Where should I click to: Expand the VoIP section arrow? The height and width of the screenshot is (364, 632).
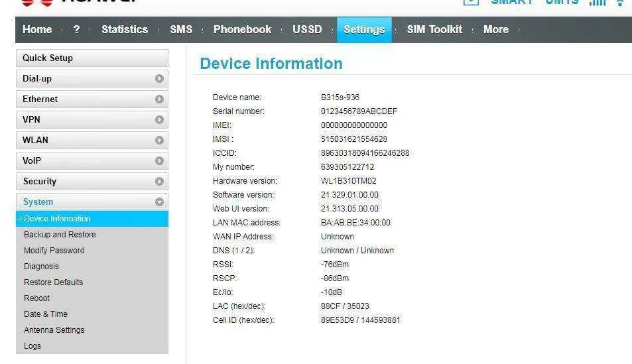pos(159,161)
